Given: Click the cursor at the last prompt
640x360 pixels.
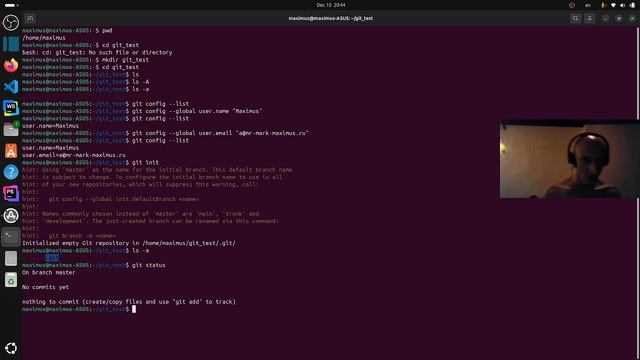Looking at the screenshot, I should pos(134,309).
